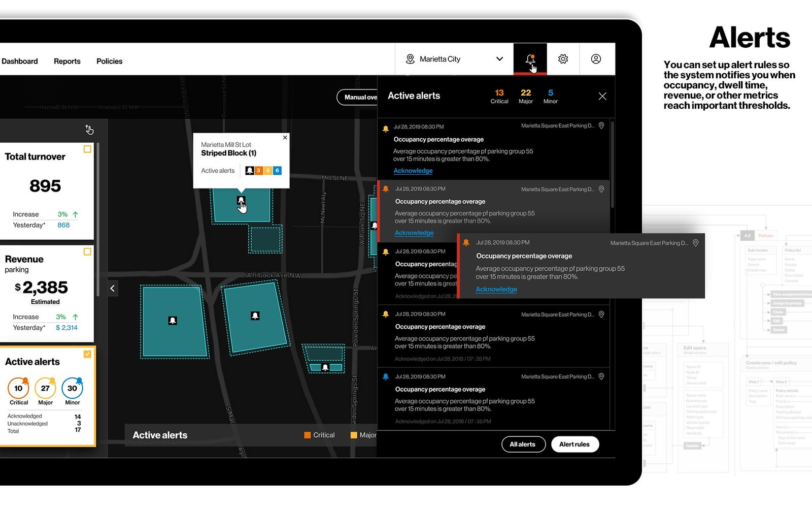Click the 27 Major alerts circle
This screenshot has width=812, height=508.
pos(45,388)
